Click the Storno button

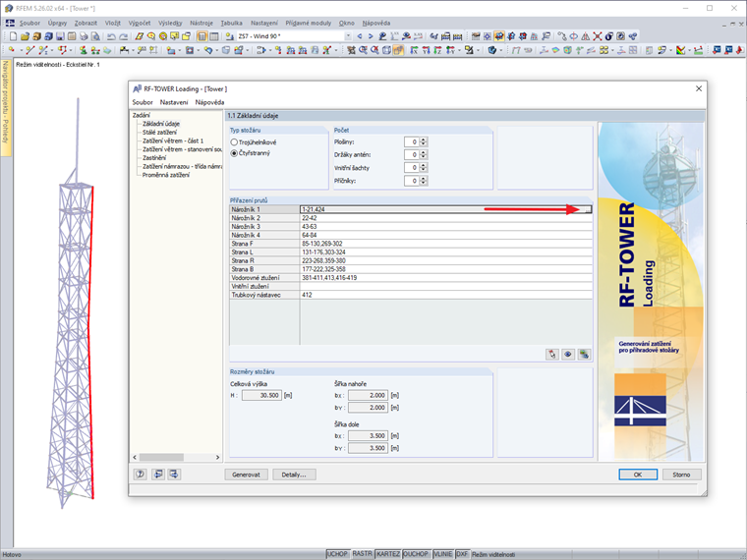click(682, 475)
